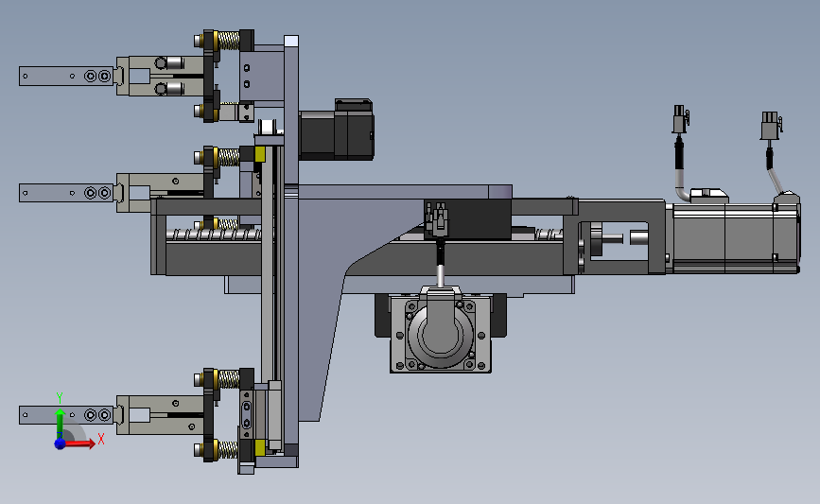Select the black stepper motor on vertical plate

pos(337,131)
